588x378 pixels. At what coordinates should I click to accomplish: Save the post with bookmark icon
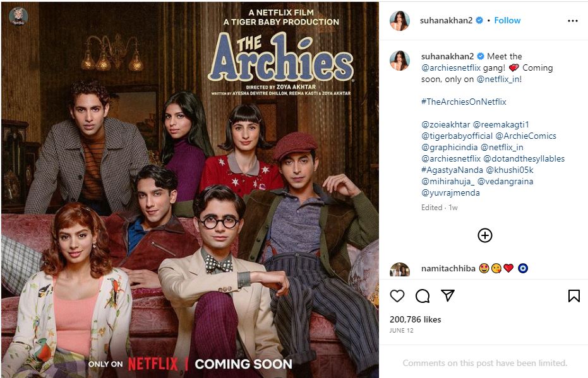[x=573, y=296]
